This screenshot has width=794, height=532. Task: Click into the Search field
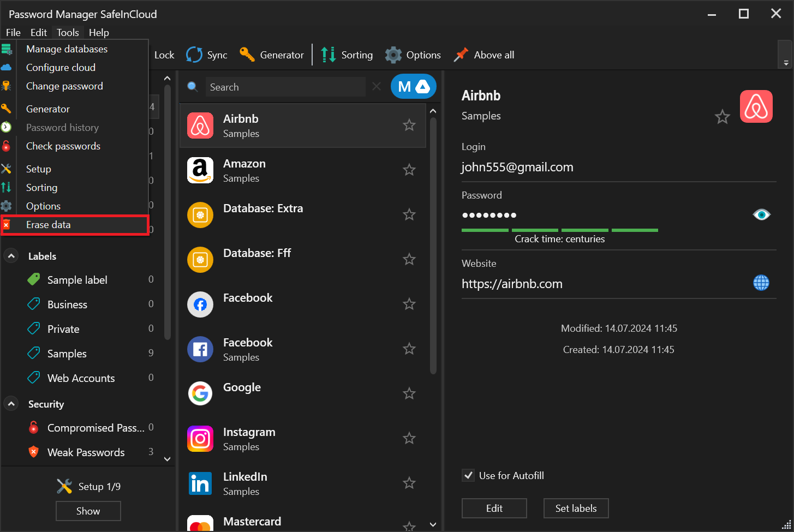point(285,87)
